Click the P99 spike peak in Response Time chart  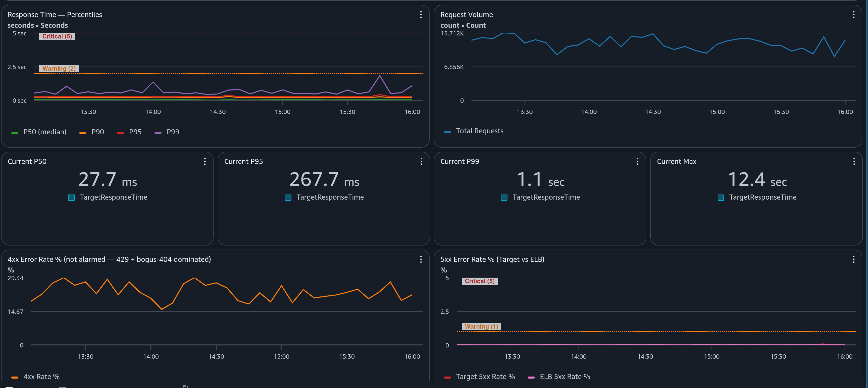[380, 75]
